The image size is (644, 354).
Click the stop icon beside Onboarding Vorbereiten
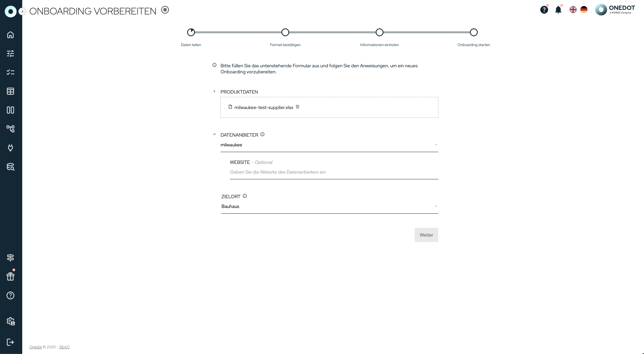coord(165,10)
